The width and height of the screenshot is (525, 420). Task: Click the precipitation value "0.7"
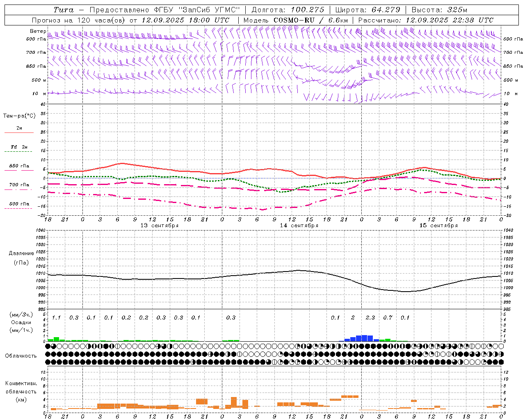click(388, 317)
